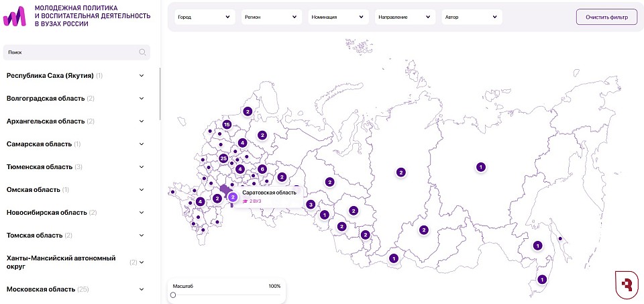Image resolution: width=644 pixels, height=304 pixels.
Task: Click the 2 ВУЗ link in tooltip
Action: [253, 201]
